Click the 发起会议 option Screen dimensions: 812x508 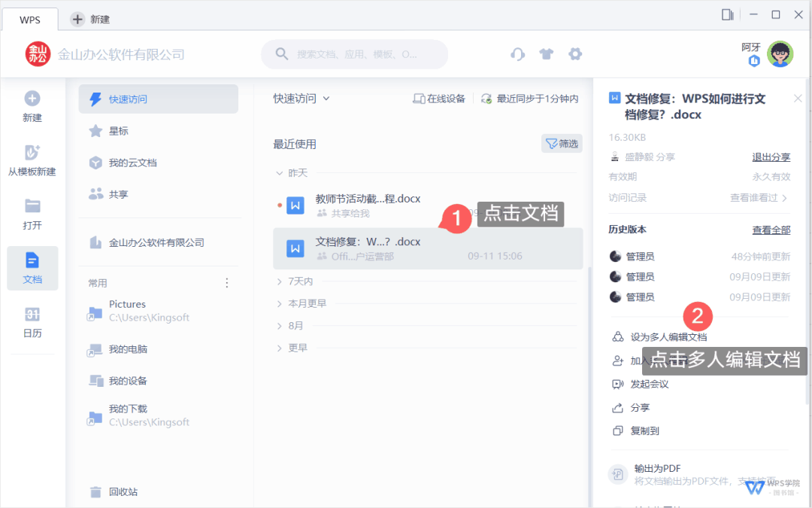point(641,384)
